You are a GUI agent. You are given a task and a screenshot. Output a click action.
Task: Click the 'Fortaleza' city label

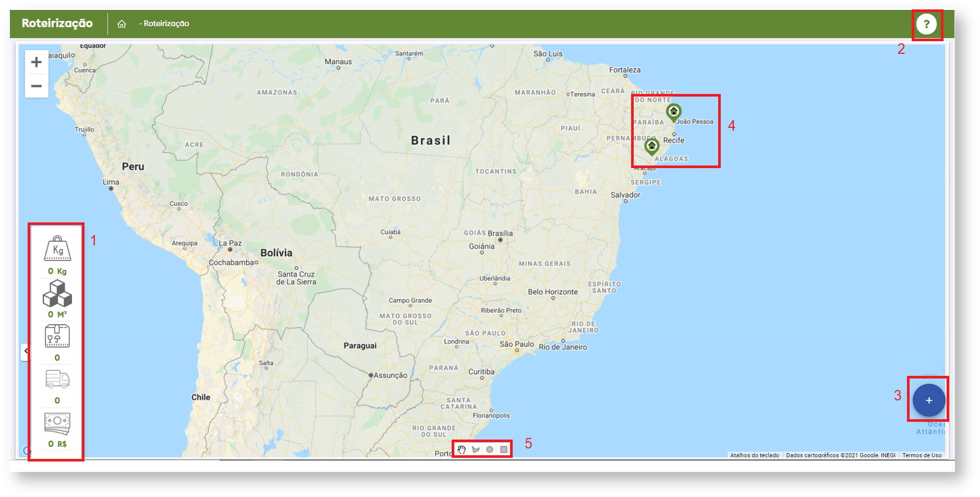pyautogui.click(x=625, y=70)
